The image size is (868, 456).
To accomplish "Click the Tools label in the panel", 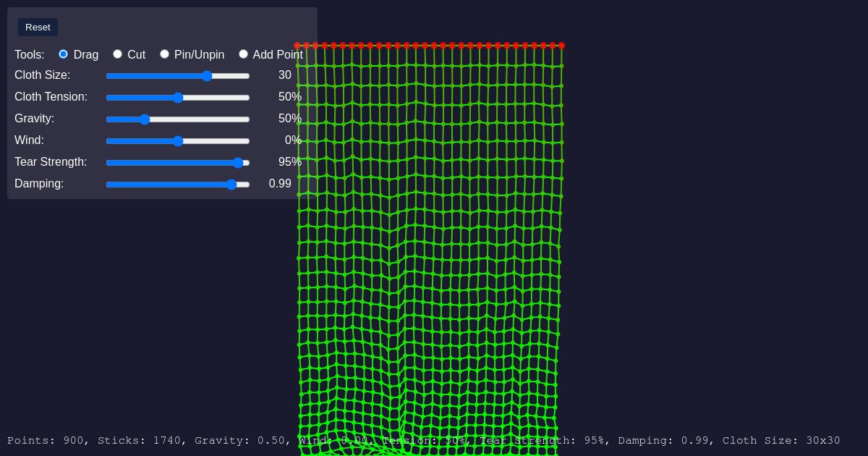I will 30,54.
